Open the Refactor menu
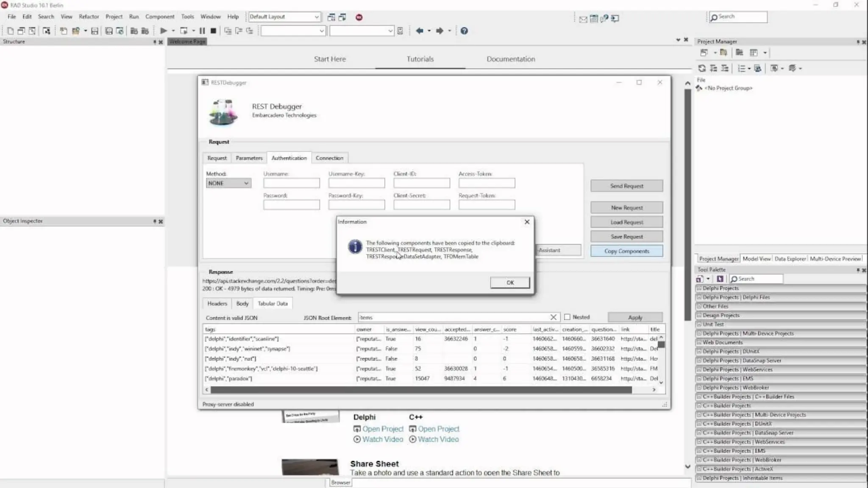This screenshot has height=488, width=868. (x=89, y=17)
